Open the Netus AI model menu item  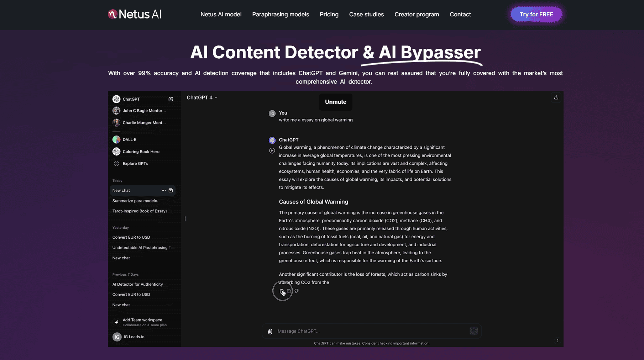point(221,14)
